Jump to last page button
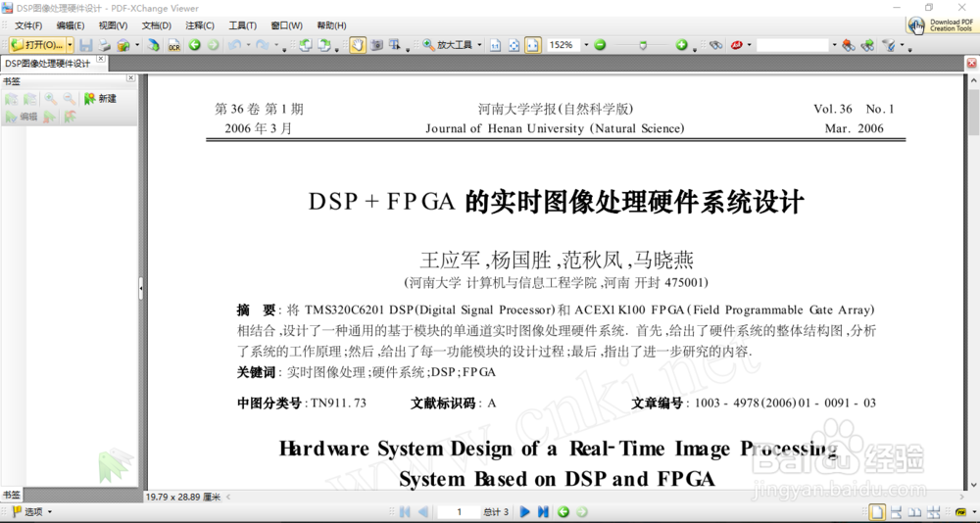The width and height of the screenshot is (980, 523). click(x=543, y=512)
